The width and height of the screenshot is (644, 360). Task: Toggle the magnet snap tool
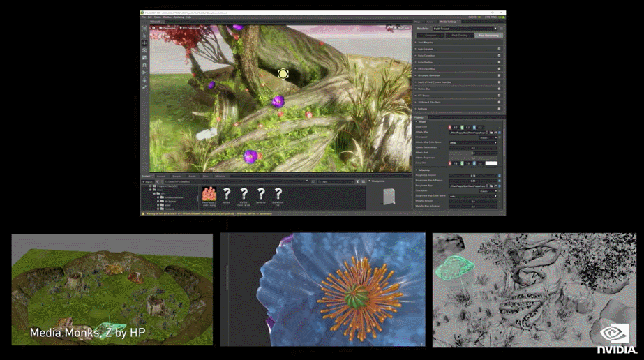(x=144, y=66)
